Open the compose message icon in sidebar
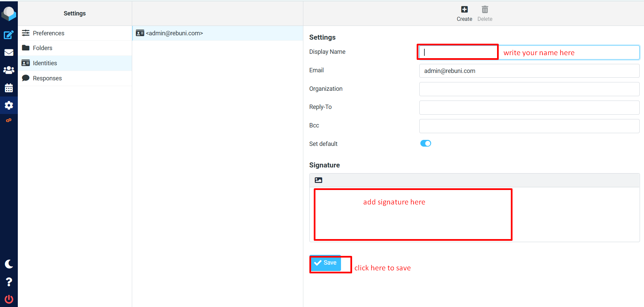The width and height of the screenshot is (644, 307). pyautogui.click(x=9, y=35)
